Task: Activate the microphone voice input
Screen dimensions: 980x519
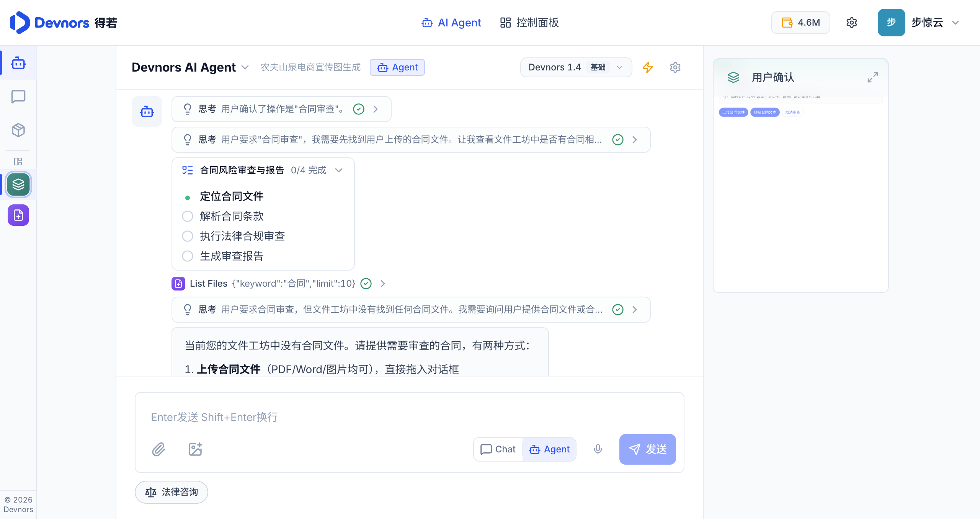Action: coord(598,449)
